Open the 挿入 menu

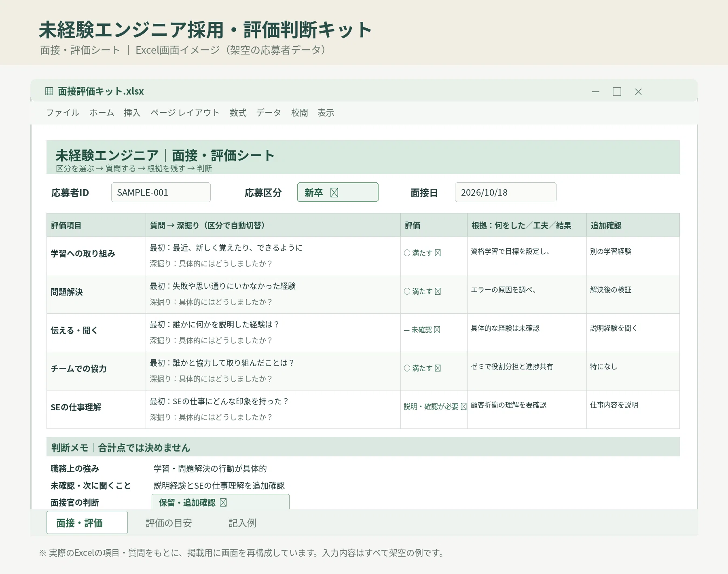pos(132,113)
